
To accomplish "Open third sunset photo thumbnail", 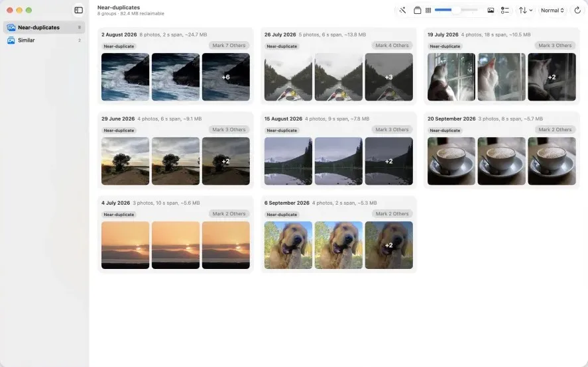I will 226,245.
